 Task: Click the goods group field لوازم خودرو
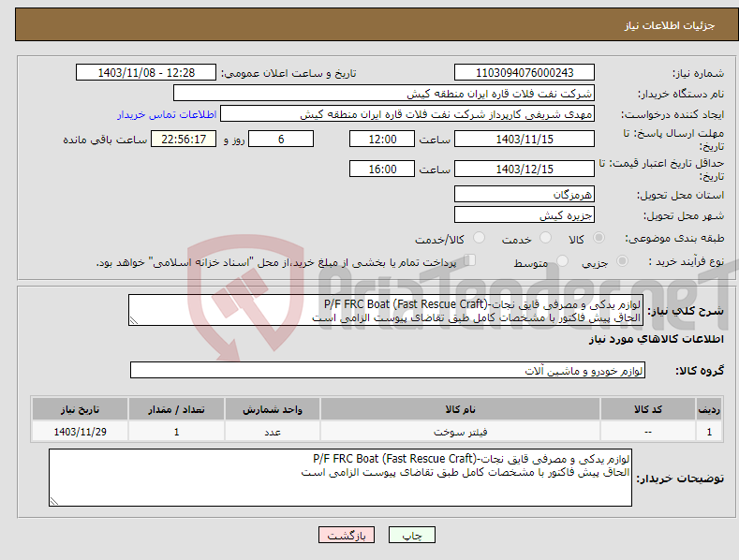point(388,371)
